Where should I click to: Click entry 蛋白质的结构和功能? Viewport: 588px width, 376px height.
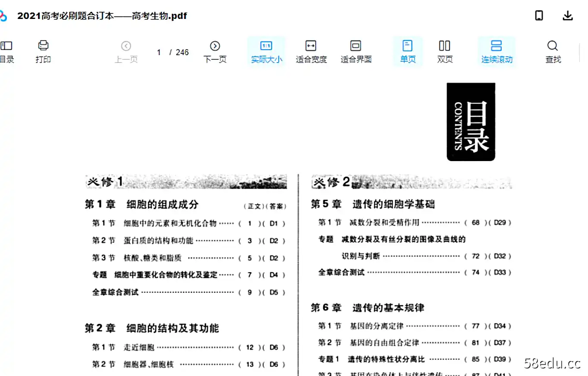pyautogui.click(x=158, y=241)
